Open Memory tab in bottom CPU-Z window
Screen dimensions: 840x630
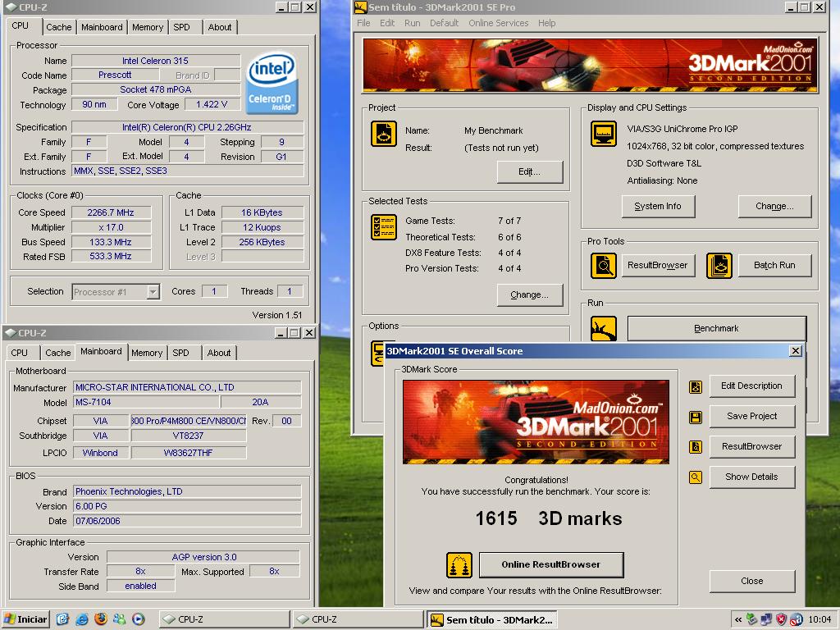click(146, 353)
